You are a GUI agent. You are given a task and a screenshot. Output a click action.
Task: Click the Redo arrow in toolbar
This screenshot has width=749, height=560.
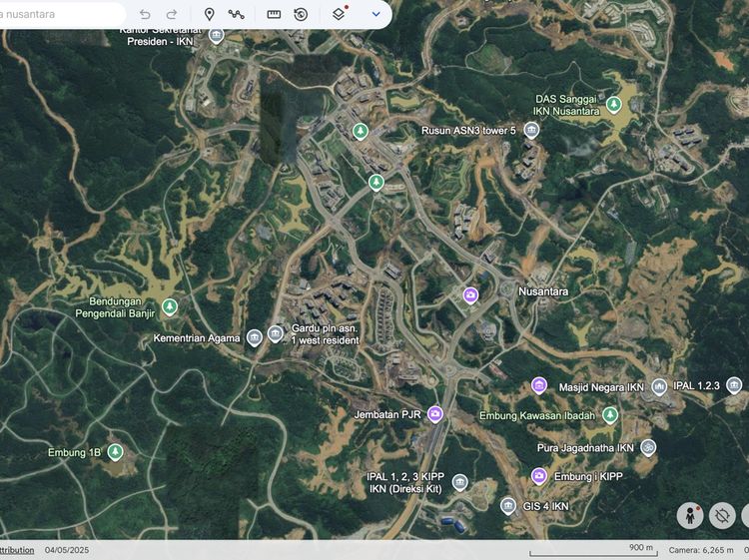coord(172,14)
